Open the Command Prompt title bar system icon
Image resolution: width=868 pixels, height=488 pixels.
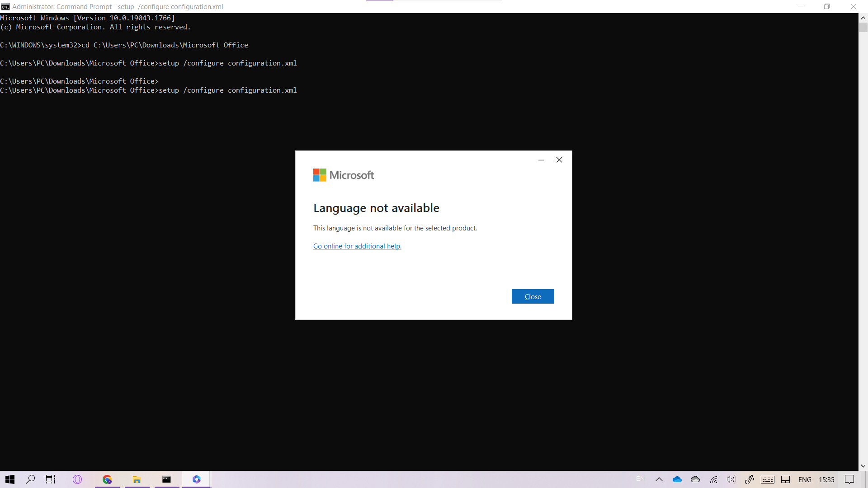click(x=5, y=6)
